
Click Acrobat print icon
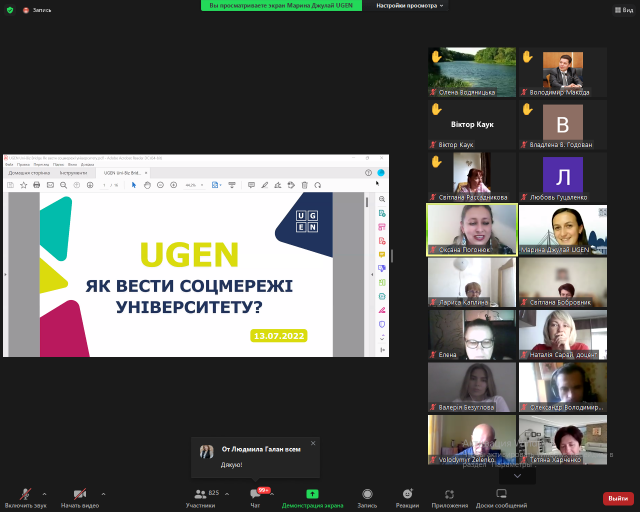[37, 185]
